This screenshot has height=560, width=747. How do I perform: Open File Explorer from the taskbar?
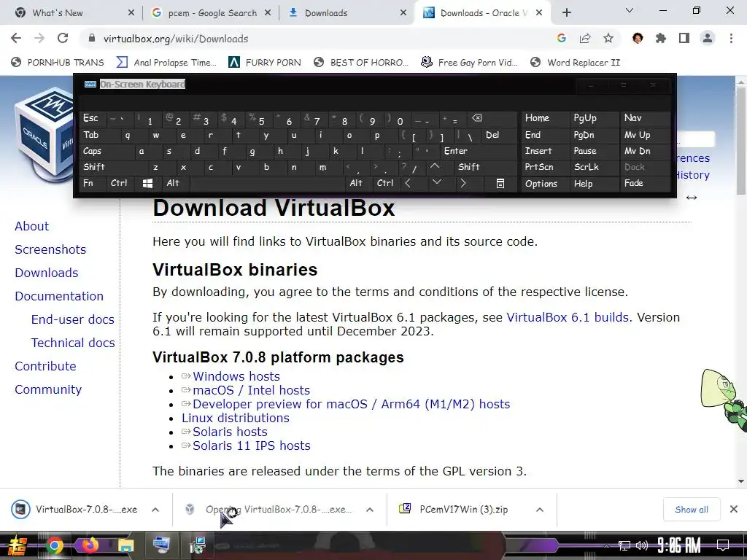(125, 545)
